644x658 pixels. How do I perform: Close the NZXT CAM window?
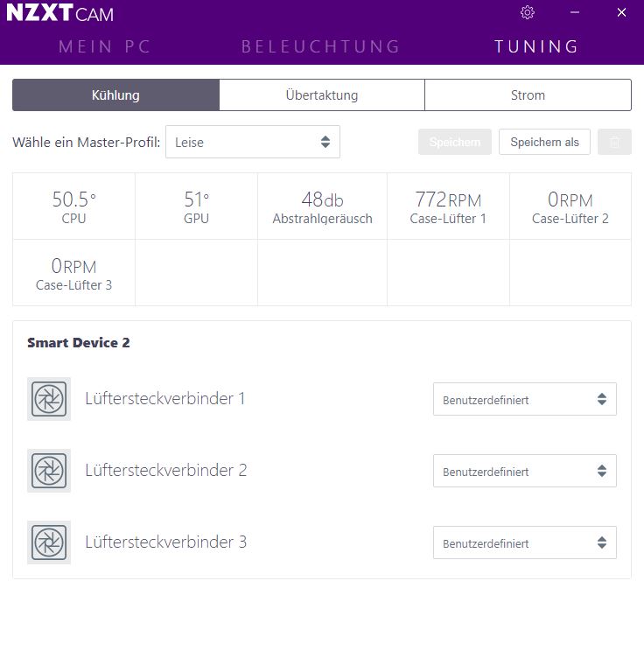point(621,12)
